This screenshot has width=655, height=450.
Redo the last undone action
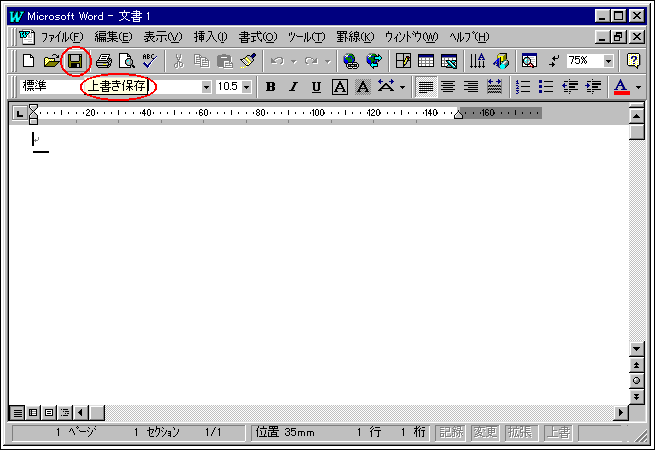click(311, 61)
